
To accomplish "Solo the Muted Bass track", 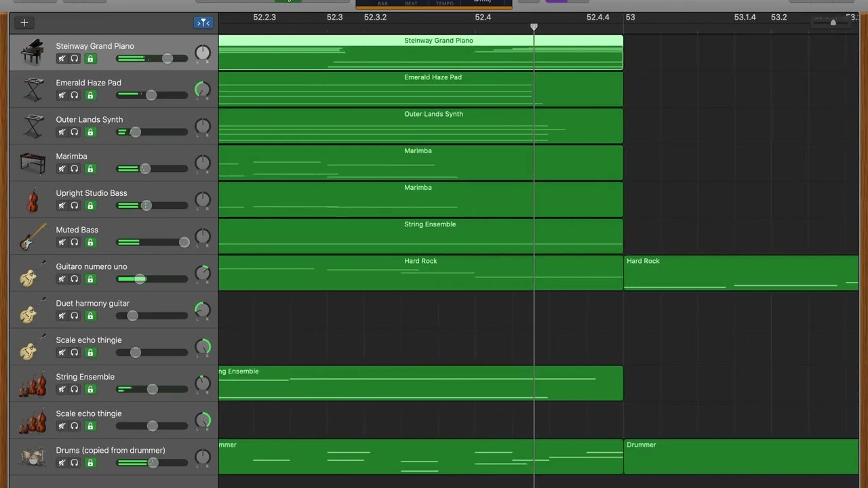I will click(75, 242).
